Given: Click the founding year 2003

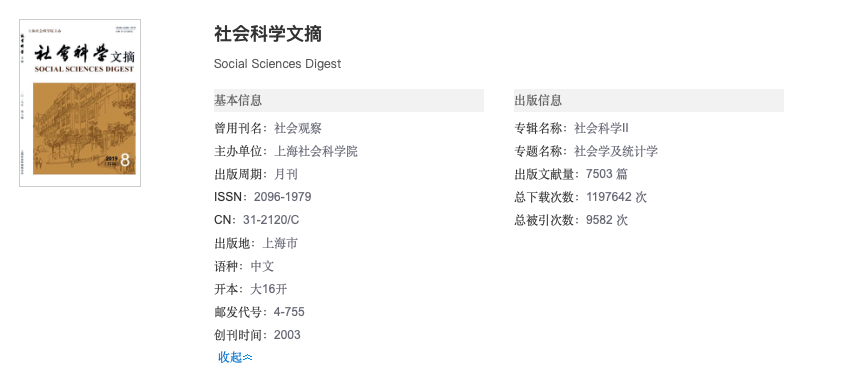Looking at the screenshot, I should point(287,335).
